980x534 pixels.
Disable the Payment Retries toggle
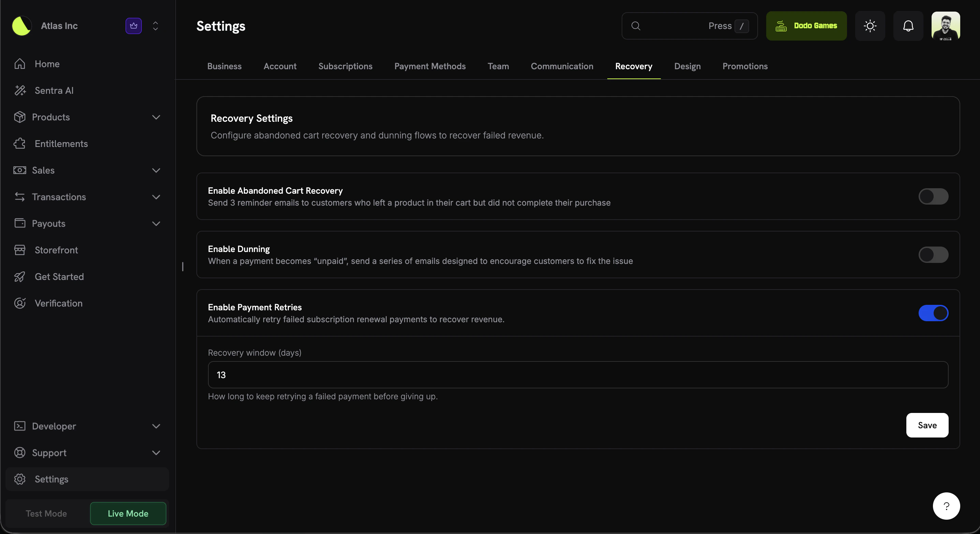click(933, 313)
